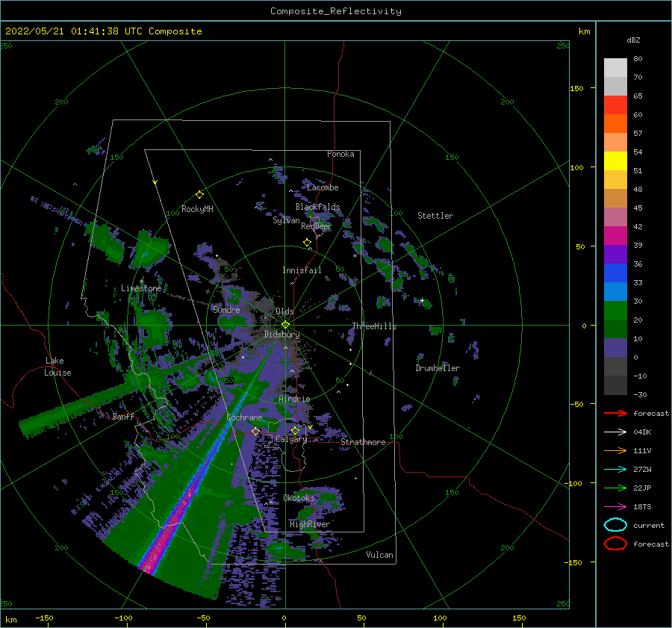Click the Banff label
This screenshot has width=672, height=628.
[123, 416]
